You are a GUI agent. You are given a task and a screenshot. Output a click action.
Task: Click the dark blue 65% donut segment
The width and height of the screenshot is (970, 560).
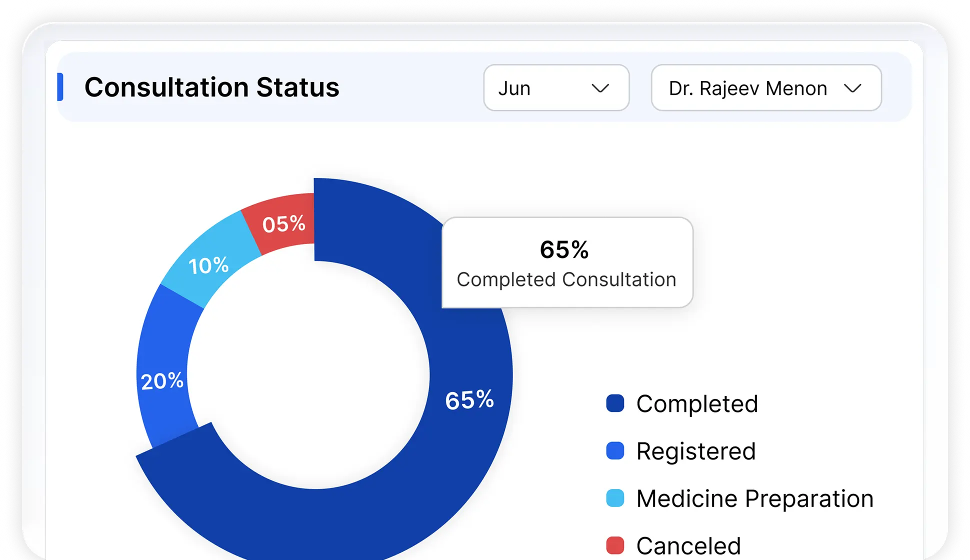[x=469, y=400]
